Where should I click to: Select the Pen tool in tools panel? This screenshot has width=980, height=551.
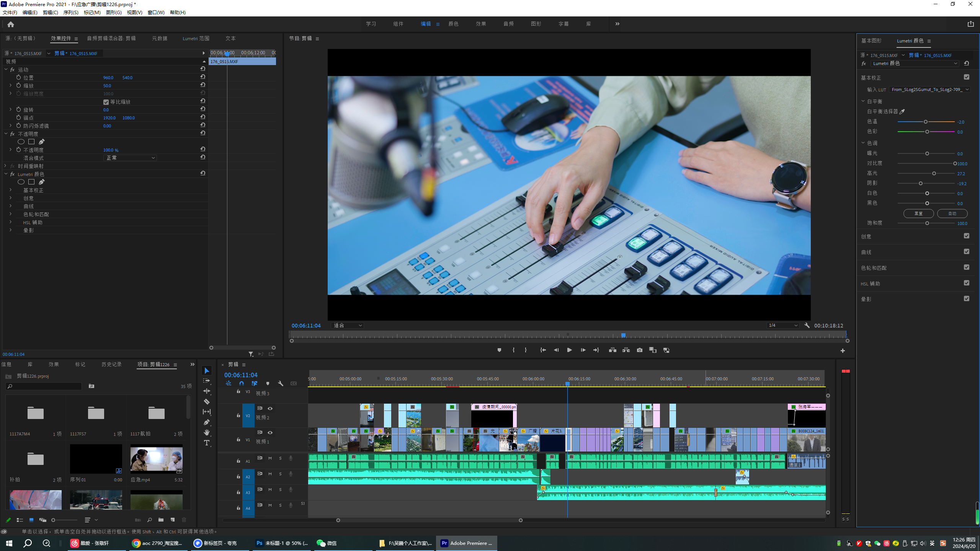pyautogui.click(x=207, y=422)
